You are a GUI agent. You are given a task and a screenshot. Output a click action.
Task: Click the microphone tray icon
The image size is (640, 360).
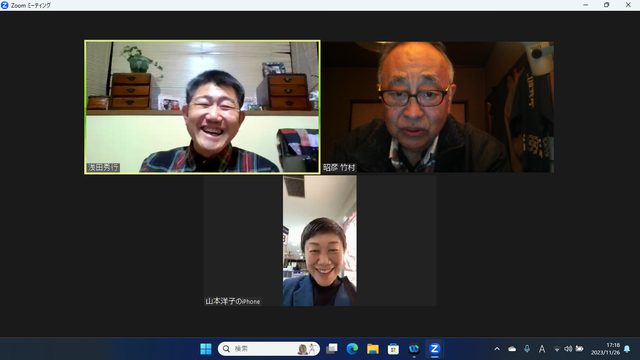click(x=527, y=349)
